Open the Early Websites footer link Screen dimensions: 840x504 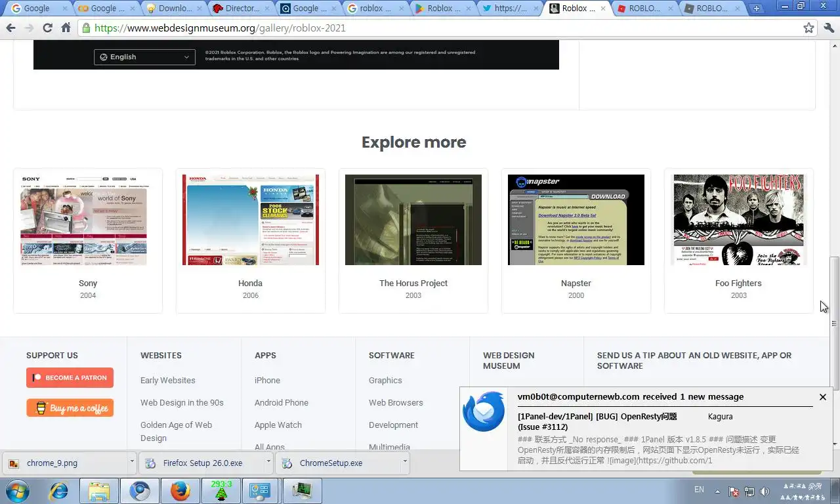click(167, 381)
